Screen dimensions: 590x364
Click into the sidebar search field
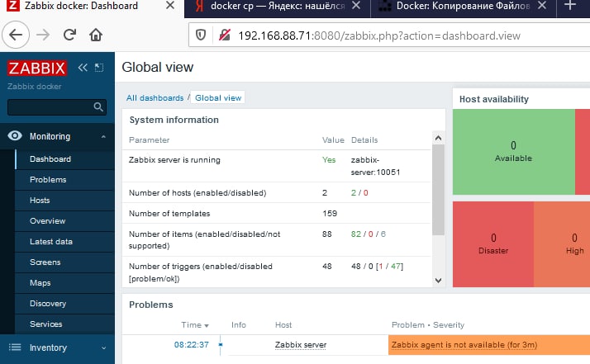pos(57,107)
